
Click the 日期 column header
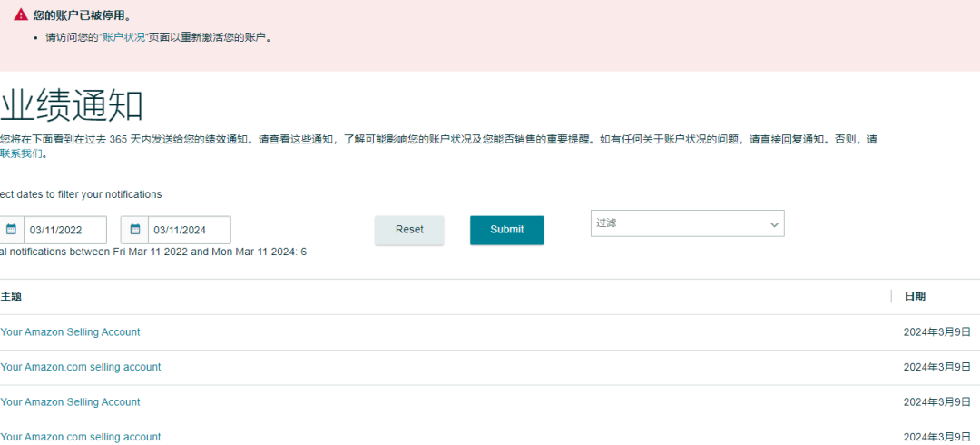click(x=915, y=297)
